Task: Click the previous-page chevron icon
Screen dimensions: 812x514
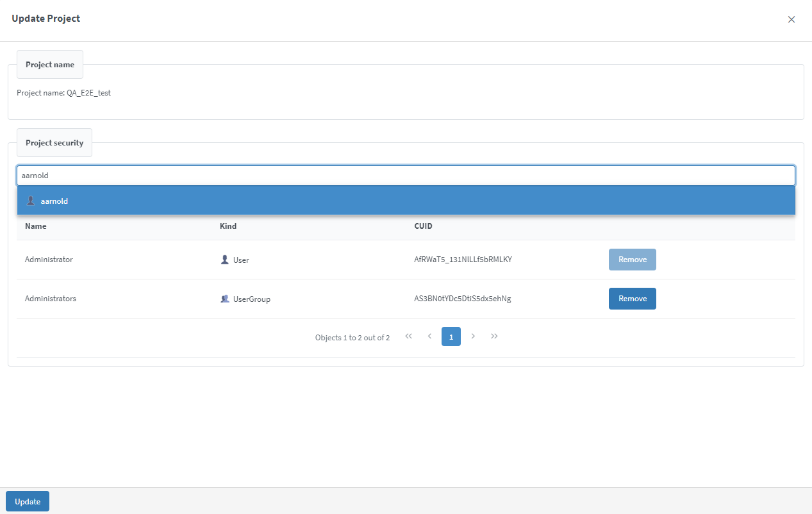Action: coord(429,336)
